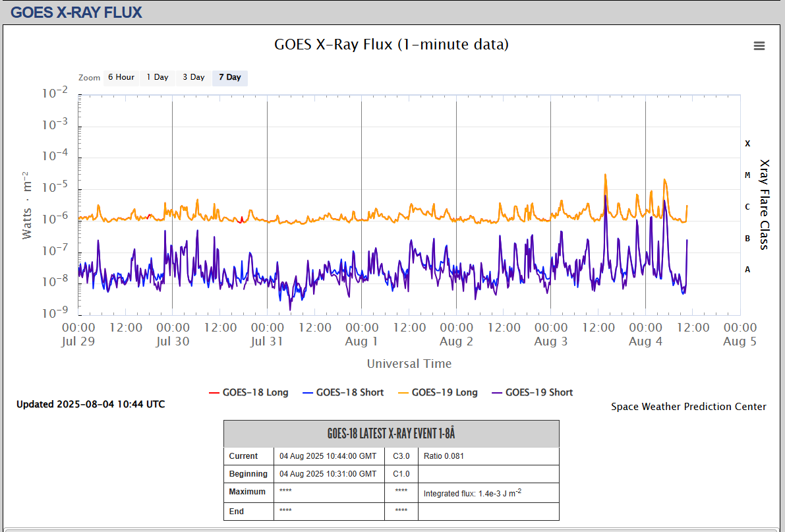
Task: Click the Jul 31 00:00 axis label
Action: click(268, 334)
